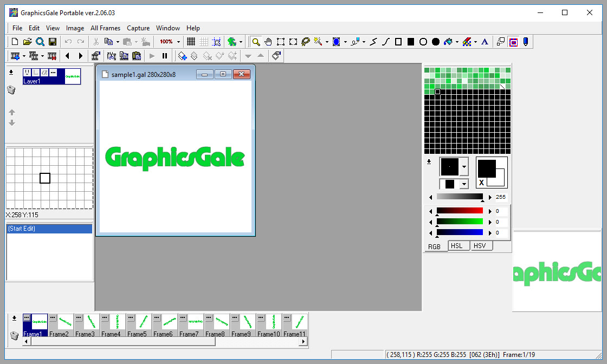
Task: Click the Start Edit history entry
Action: pos(49,229)
